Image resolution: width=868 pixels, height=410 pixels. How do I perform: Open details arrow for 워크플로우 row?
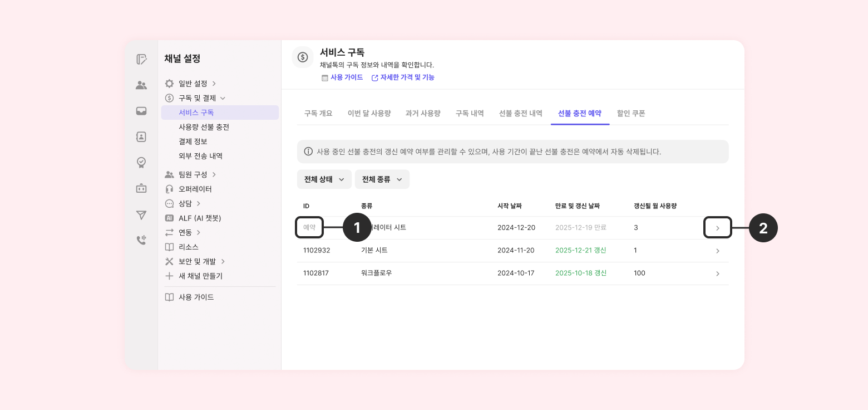tap(717, 274)
